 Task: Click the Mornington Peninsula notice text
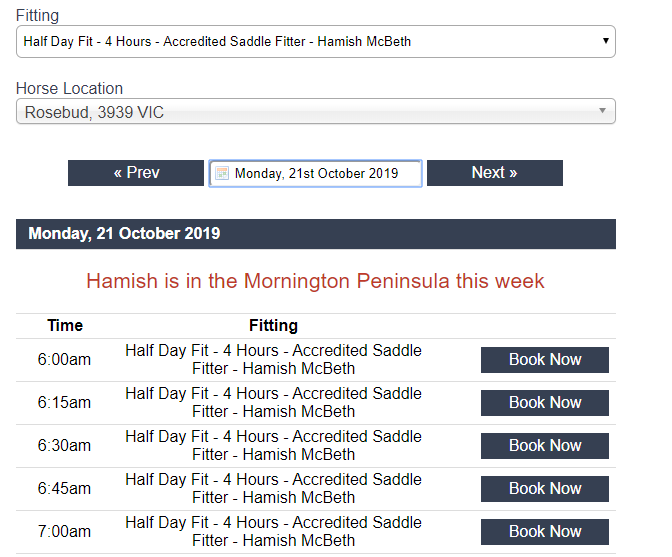coord(315,281)
